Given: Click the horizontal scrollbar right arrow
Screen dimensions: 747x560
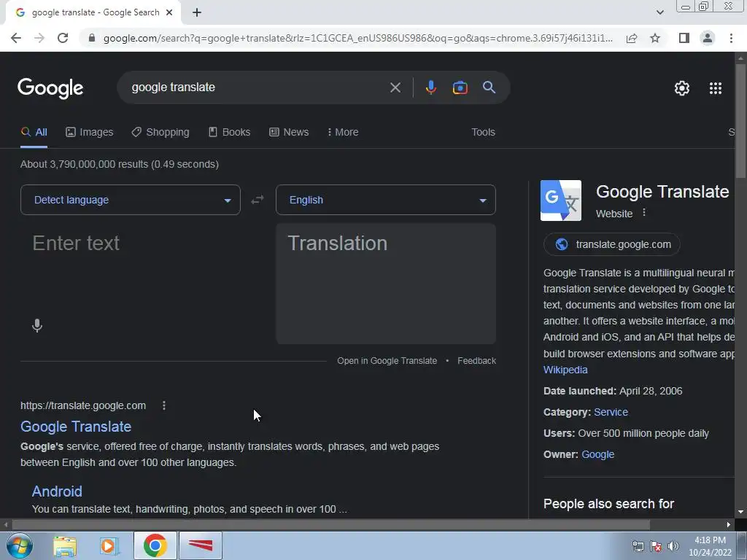Looking at the screenshot, I should pyautogui.click(x=729, y=525).
